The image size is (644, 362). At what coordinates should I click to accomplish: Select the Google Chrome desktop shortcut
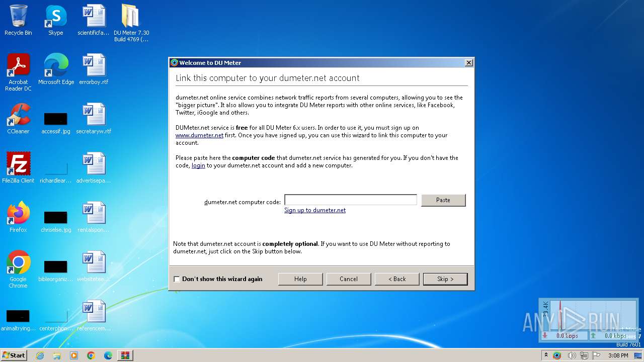(18, 269)
